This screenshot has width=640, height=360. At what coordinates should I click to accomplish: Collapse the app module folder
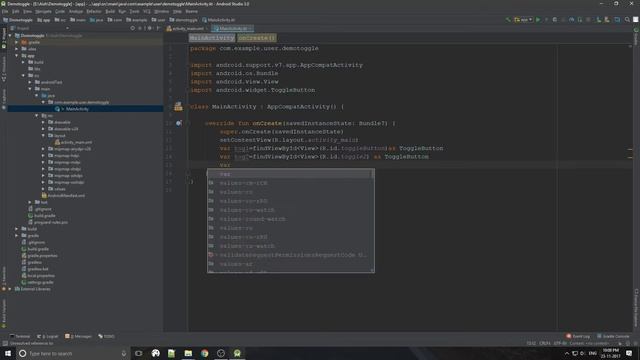point(17,56)
